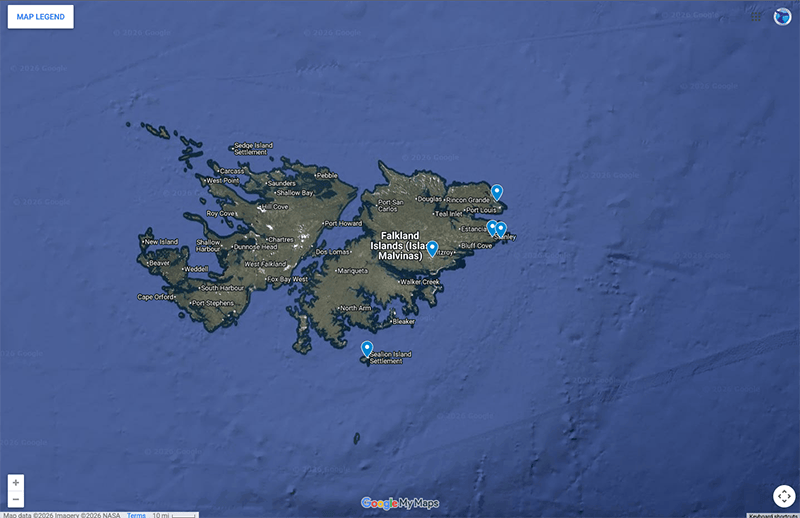Viewport: 800px width, 518px height.
Task: Click the Terms link
Action: (x=136, y=514)
